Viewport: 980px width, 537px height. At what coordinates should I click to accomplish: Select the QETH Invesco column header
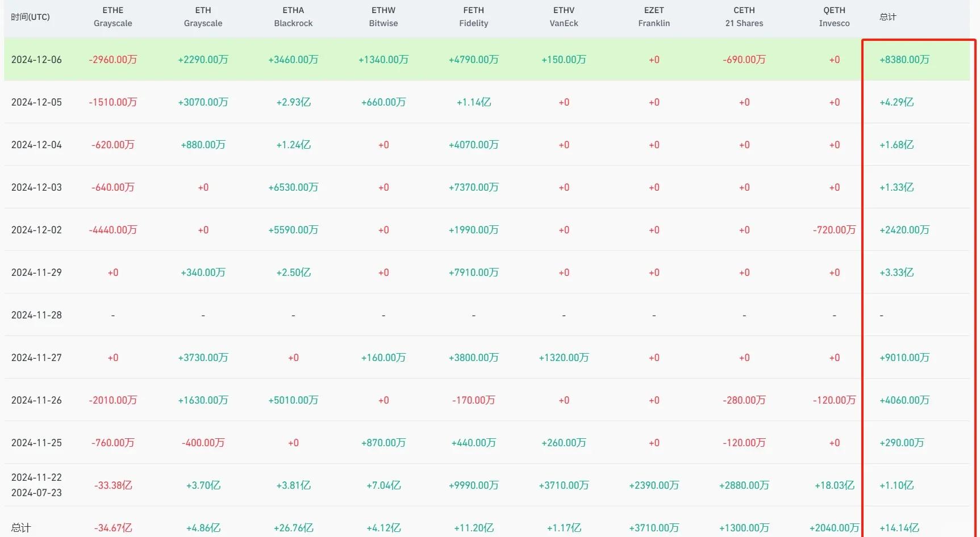point(834,17)
